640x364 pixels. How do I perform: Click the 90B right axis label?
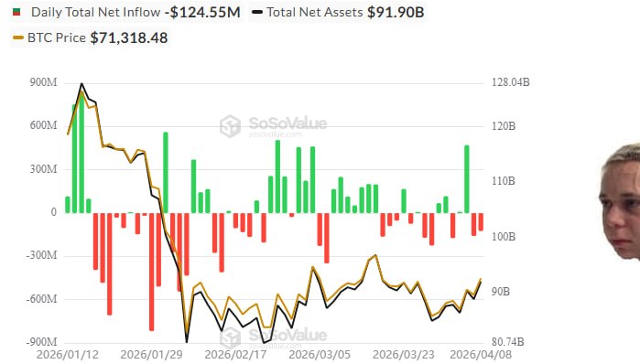coord(501,292)
